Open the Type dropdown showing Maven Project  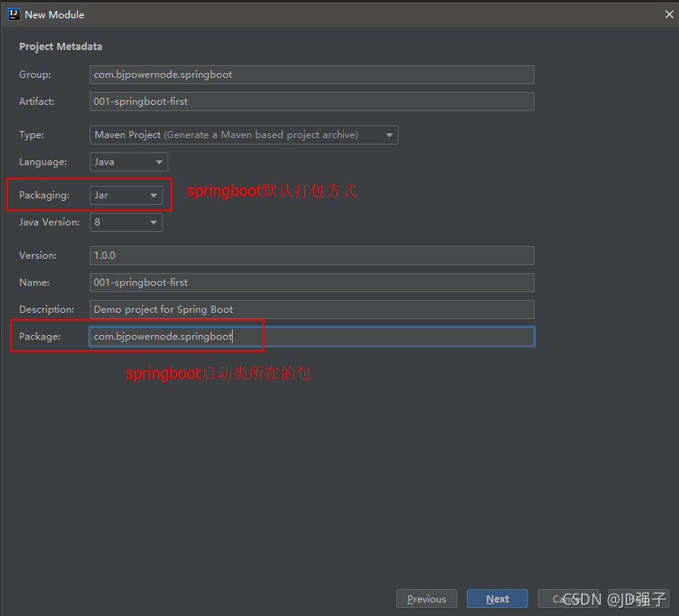[x=244, y=135]
